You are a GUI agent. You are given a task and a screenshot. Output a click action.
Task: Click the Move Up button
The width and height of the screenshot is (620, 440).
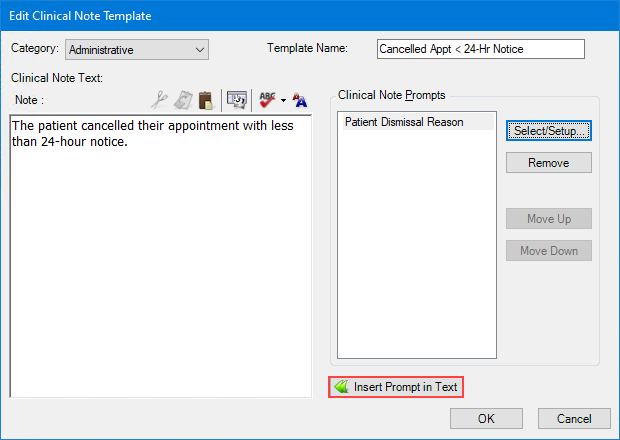point(548,219)
